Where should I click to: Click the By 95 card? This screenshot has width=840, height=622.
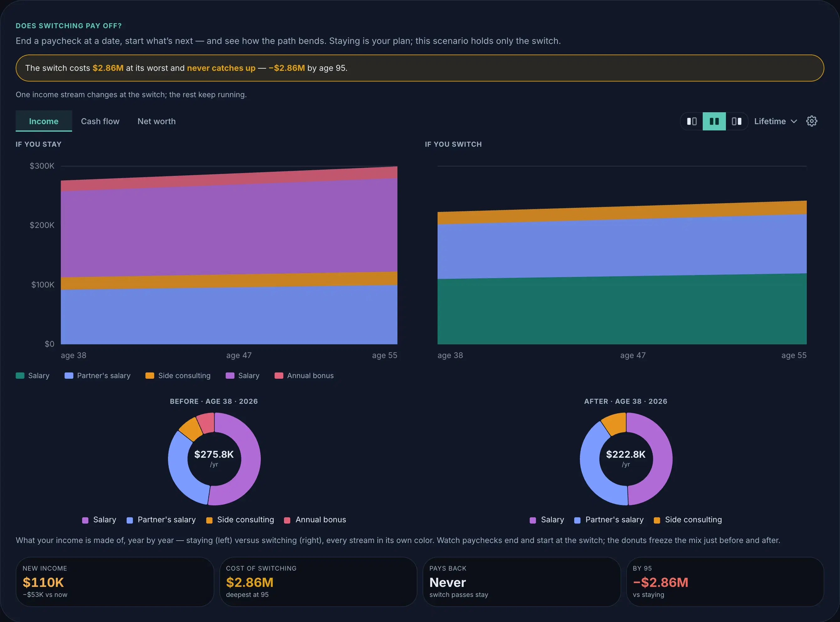[x=725, y=582]
